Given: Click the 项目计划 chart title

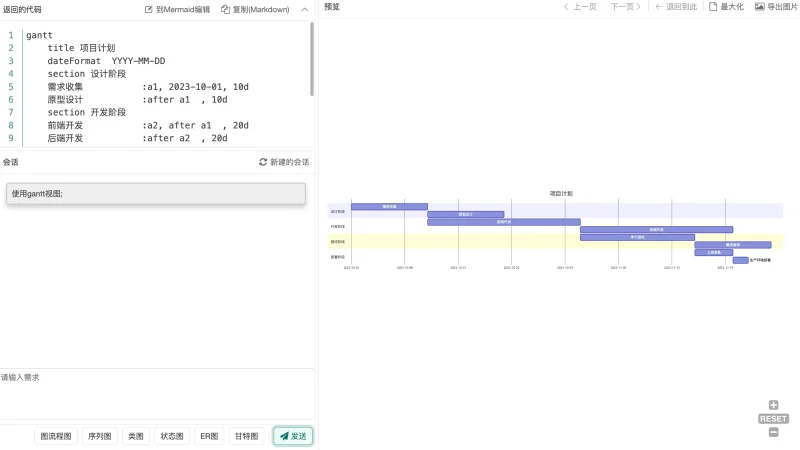Looking at the screenshot, I should (561, 193).
